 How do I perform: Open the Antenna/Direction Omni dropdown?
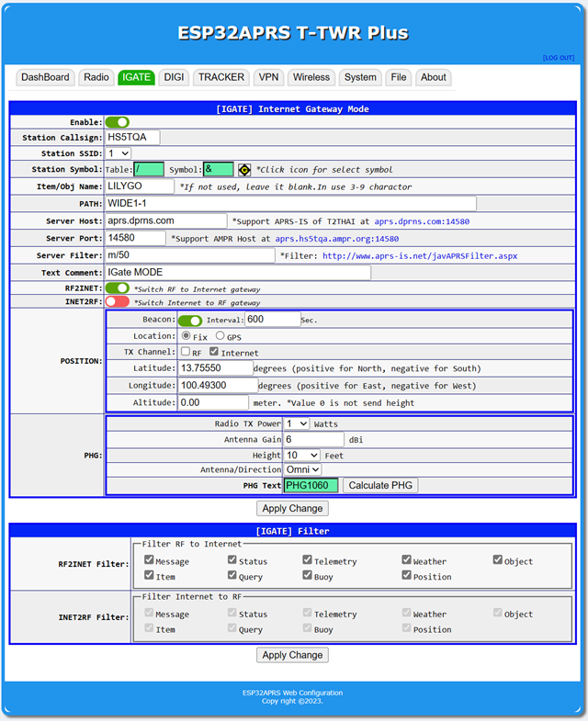[302, 469]
